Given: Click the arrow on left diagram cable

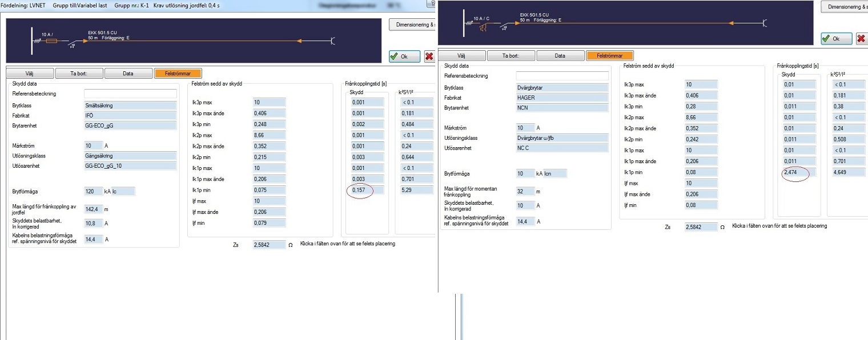Looking at the screenshot, I should (299, 41).
